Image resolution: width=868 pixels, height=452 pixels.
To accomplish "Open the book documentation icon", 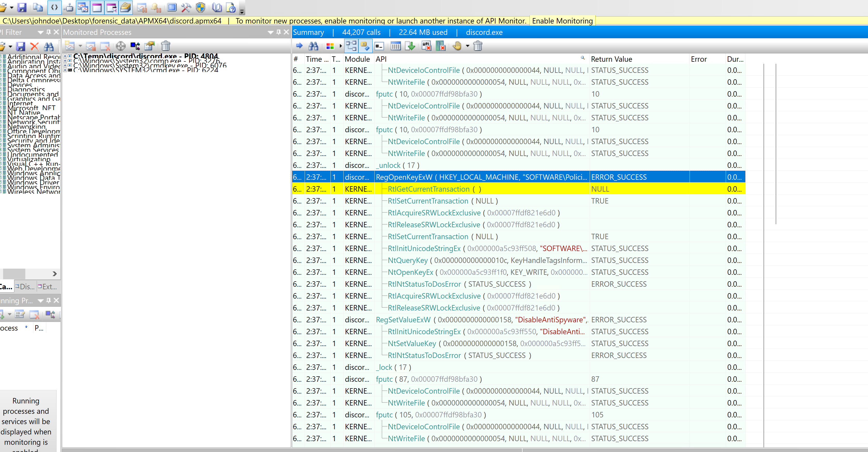I will [x=217, y=7].
